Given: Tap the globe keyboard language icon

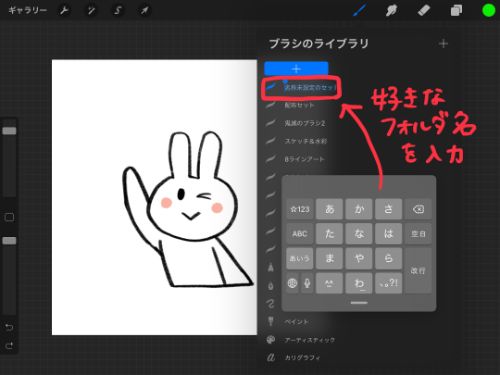Looking at the screenshot, I should (x=292, y=283).
